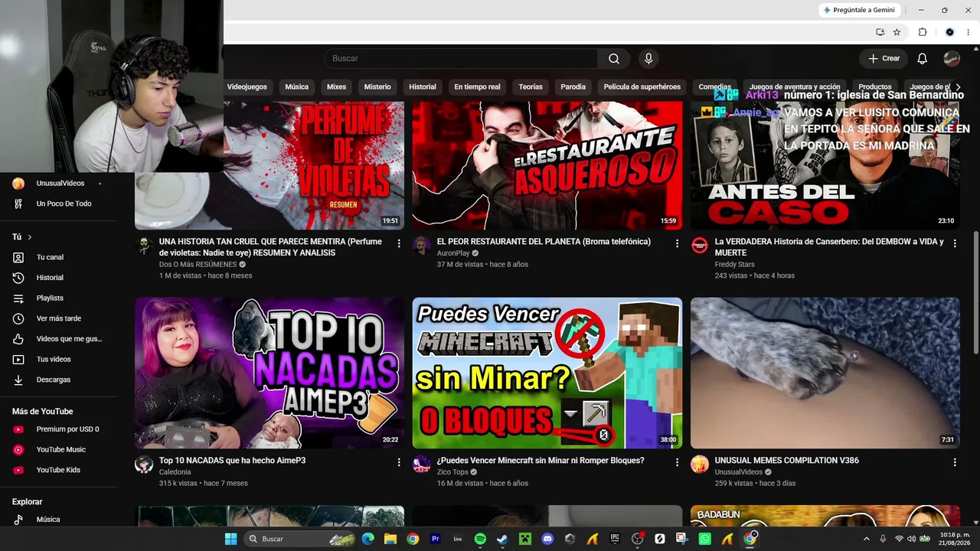Open Discord from the taskbar

(547, 539)
